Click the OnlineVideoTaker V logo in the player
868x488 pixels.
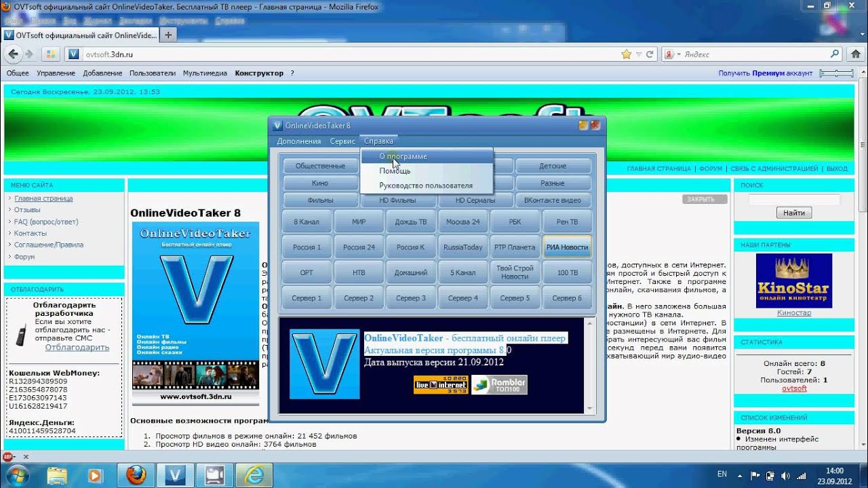325,364
